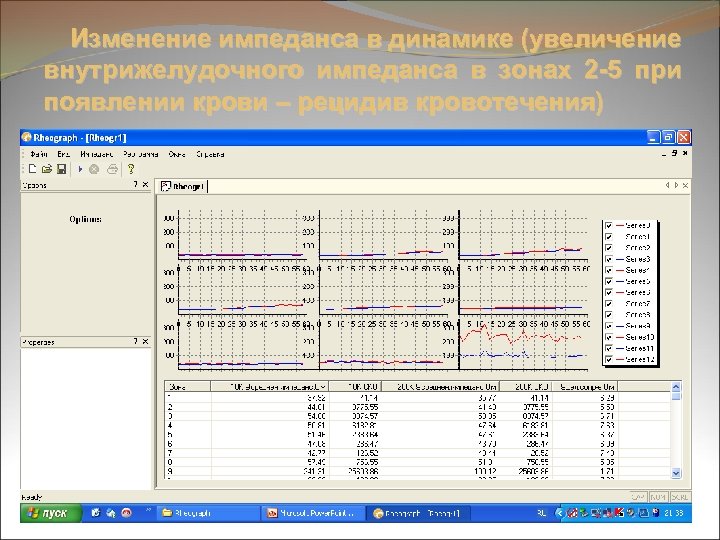
Task: Click the Rheograph app icon in title bar
Action: tap(27, 137)
